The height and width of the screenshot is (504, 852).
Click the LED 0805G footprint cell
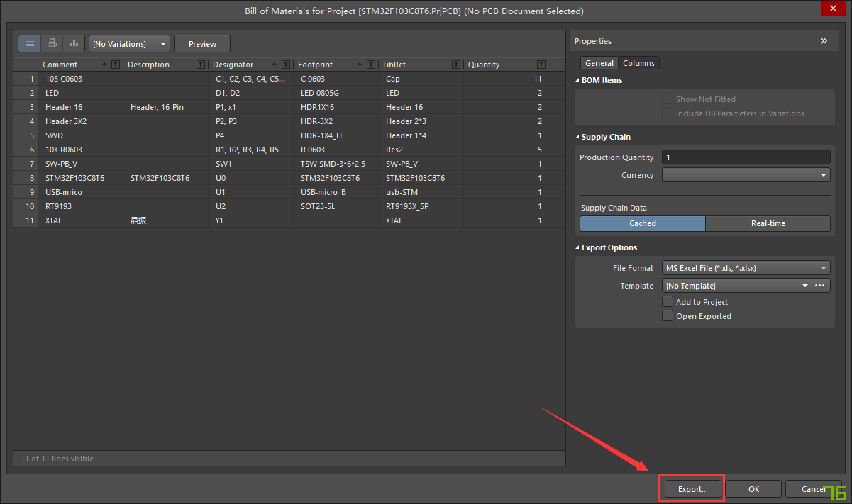[336, 93]
